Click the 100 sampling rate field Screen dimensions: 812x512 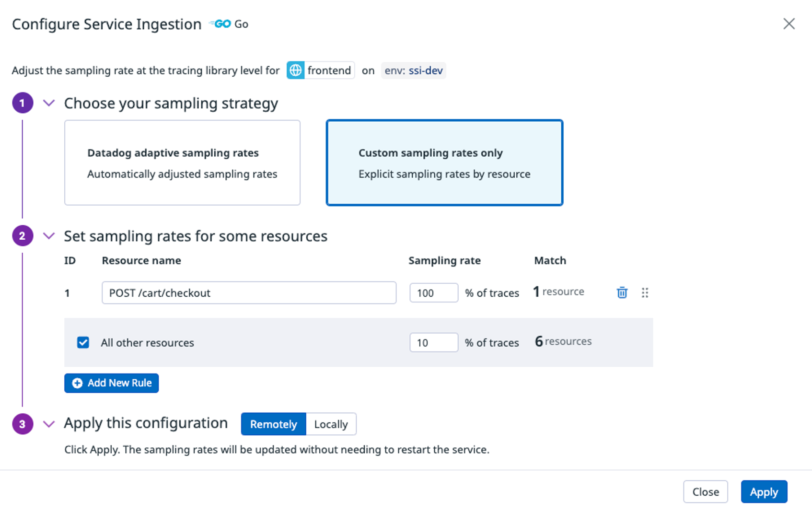coord(433,292)
